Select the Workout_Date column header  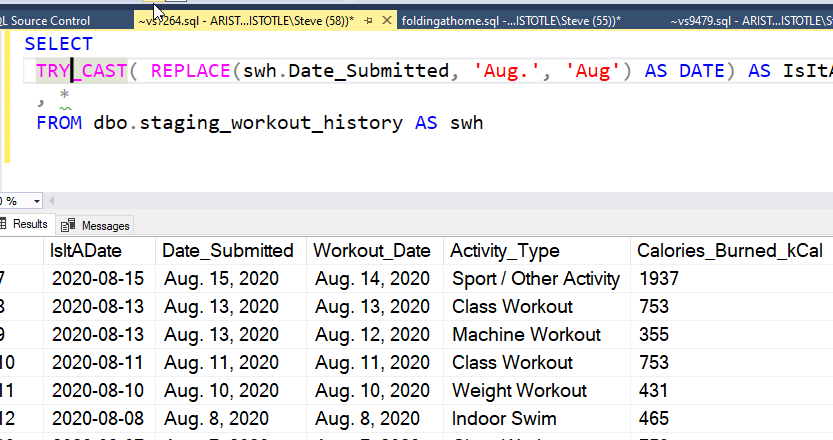pyautogui.click(x=372, y=251)
